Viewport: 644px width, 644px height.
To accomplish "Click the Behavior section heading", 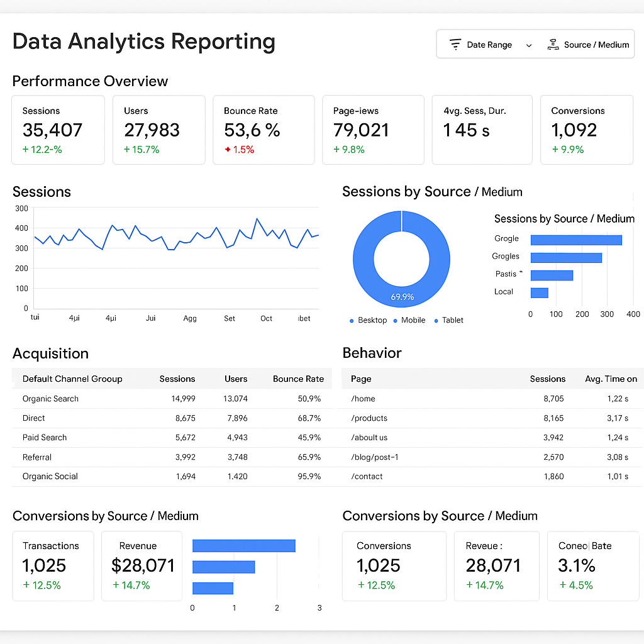I will coord(372,353).
